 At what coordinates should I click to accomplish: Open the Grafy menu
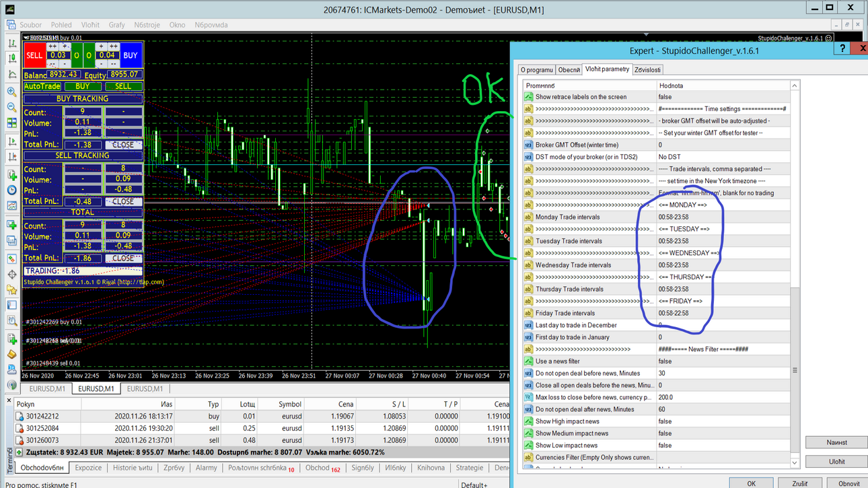117,25
